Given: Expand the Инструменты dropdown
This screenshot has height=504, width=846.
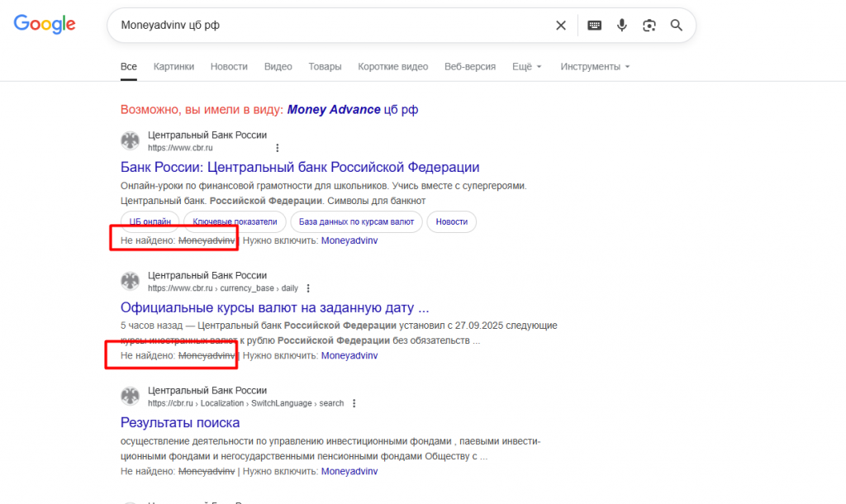Looking at the screenshot, I should [x=595, y=67].
